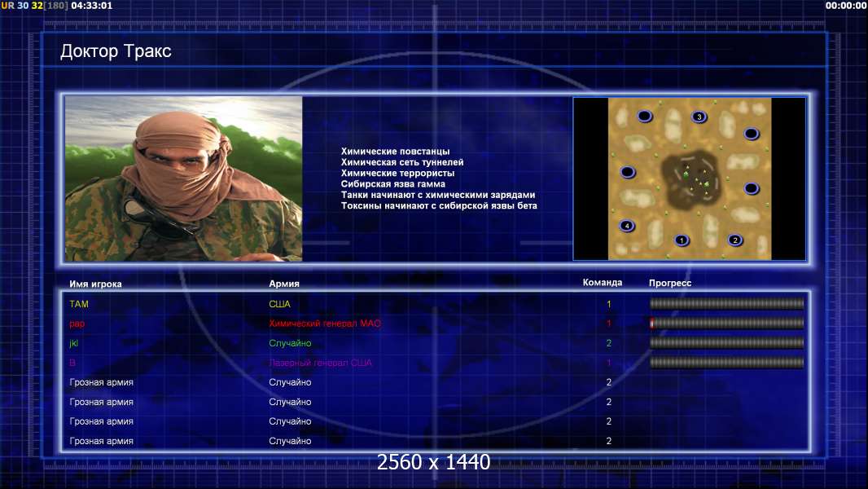Click start position marker 3 on the map
Screen dimensions: 868x489
pyautogui.click(x=699, y=117)
